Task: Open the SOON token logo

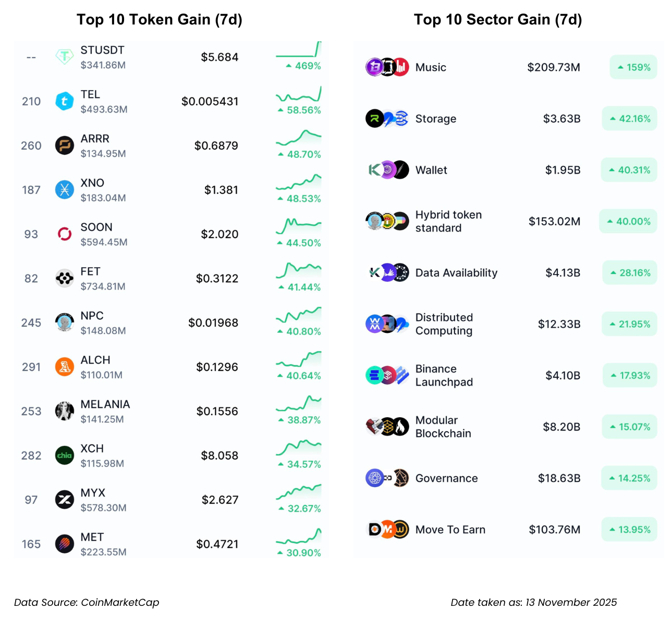Action: (65, 234)
